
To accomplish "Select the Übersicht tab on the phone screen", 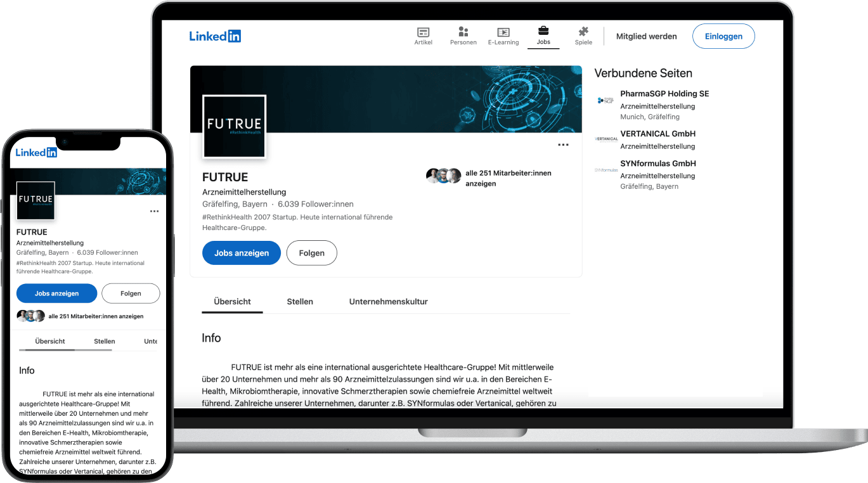I will tap(50, 341).
